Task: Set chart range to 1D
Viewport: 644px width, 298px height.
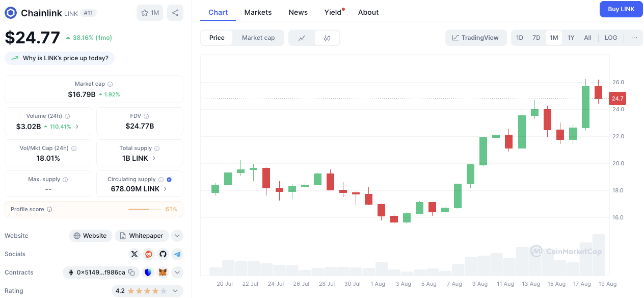Action: [520, 38]
